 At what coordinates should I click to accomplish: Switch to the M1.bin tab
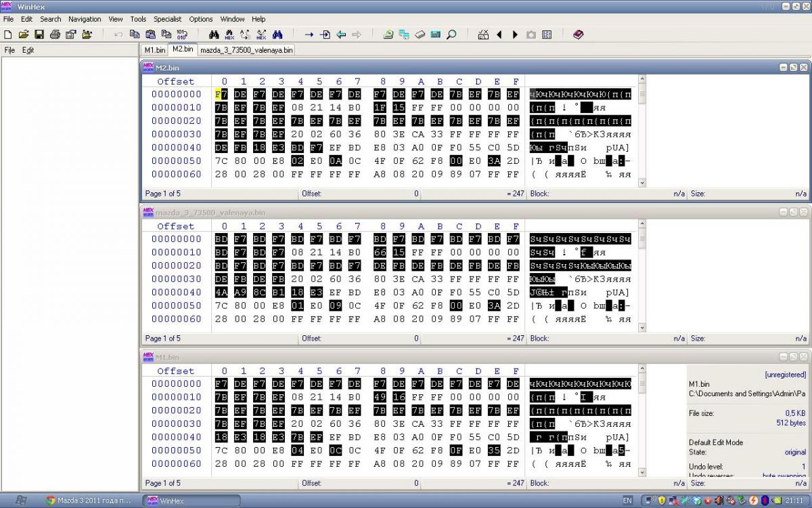pos(154,50)
